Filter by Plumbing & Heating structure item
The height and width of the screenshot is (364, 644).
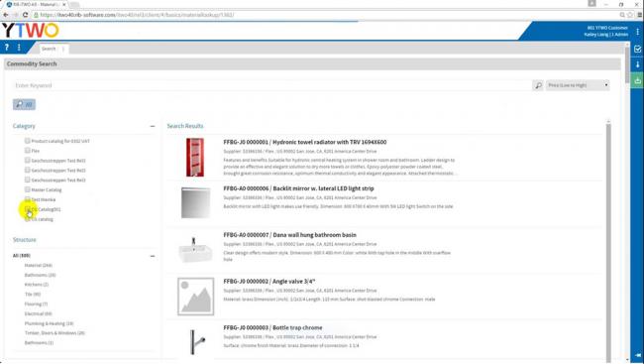pyautogui.click(x=49, y=323)
